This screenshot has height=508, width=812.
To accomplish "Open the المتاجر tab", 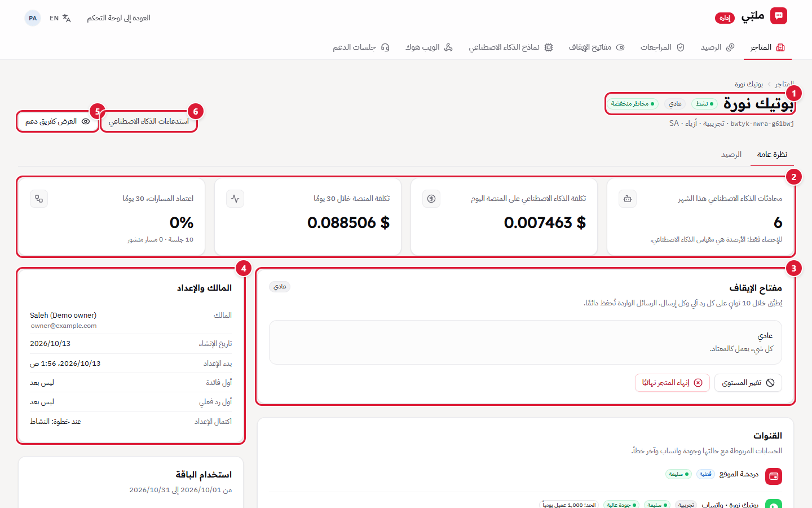I will click(x=767, y=47).
